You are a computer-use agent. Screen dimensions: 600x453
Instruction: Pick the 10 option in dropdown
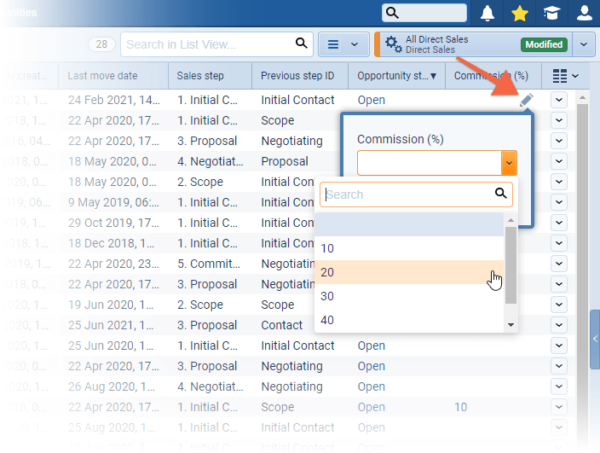410,248
